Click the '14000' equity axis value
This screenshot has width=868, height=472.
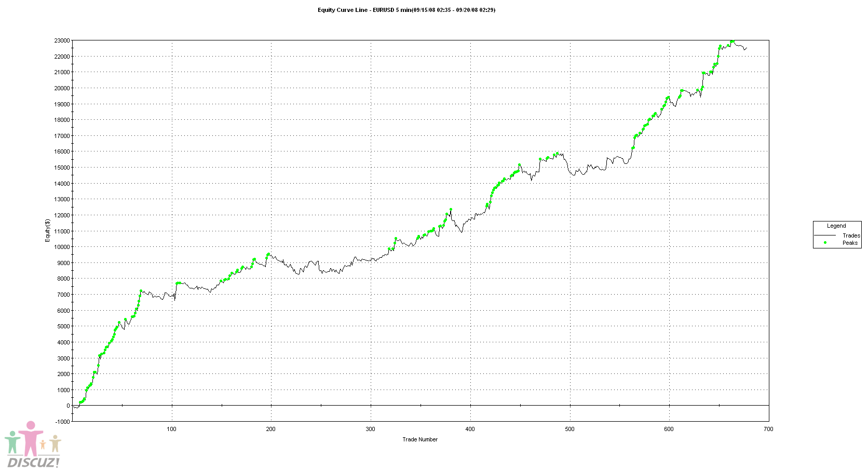[62, 184]
